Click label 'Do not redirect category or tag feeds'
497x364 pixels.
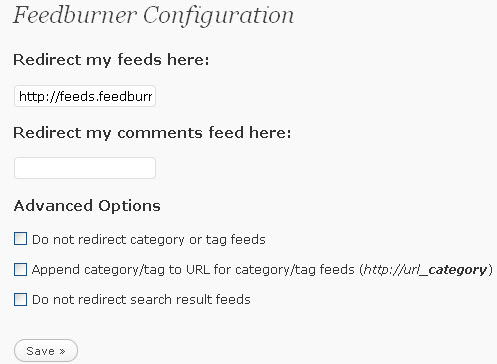click(149, 240)
